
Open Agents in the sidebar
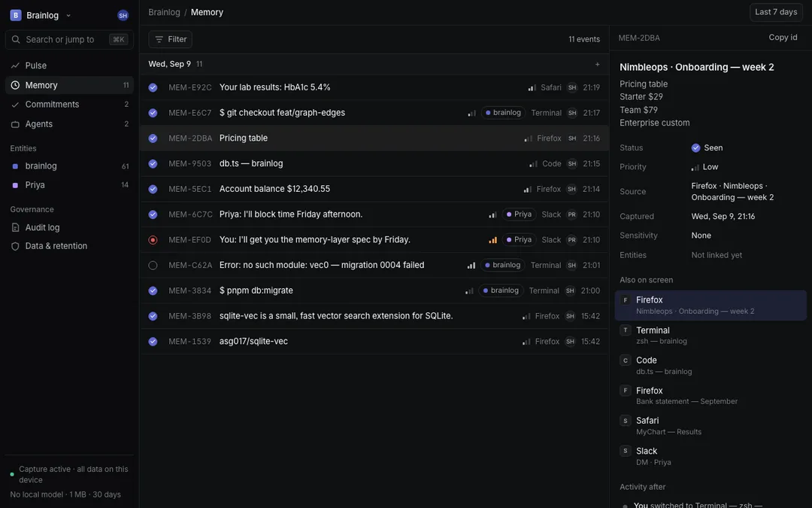point(69,124)
